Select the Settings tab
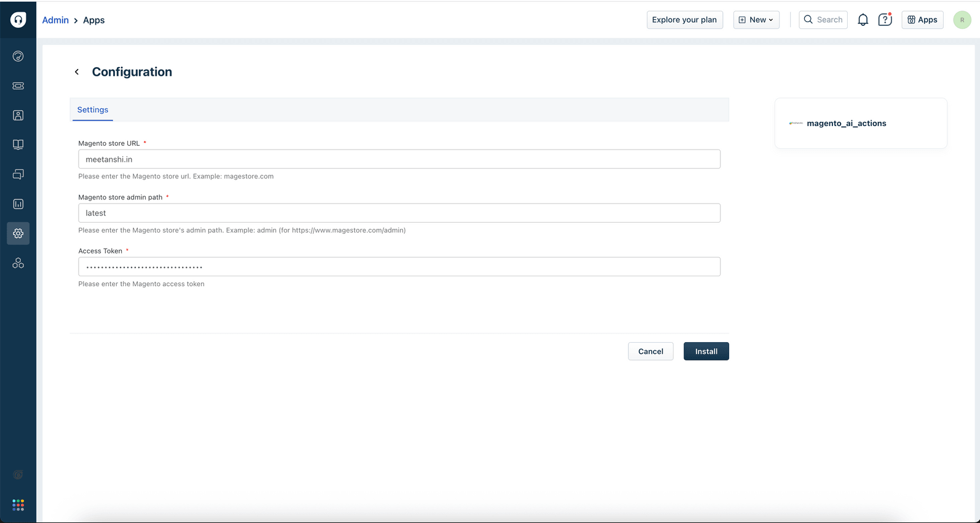 click(93, 110)
